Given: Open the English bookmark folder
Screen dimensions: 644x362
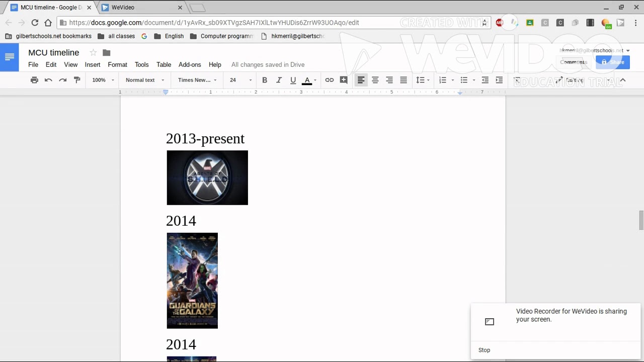Looking at the screenshot, I should (169, 36).
